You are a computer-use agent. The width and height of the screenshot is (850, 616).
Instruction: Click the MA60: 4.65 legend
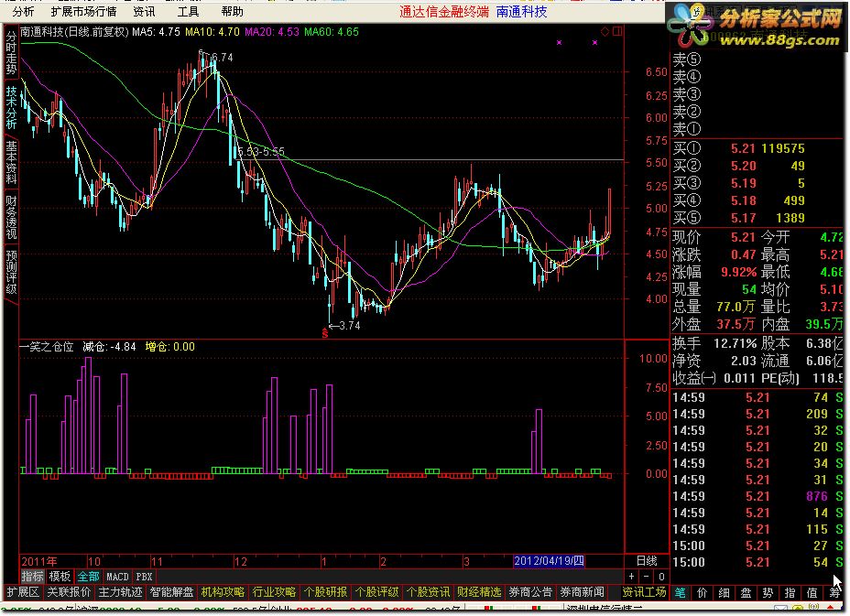click(x=332, y=32)
